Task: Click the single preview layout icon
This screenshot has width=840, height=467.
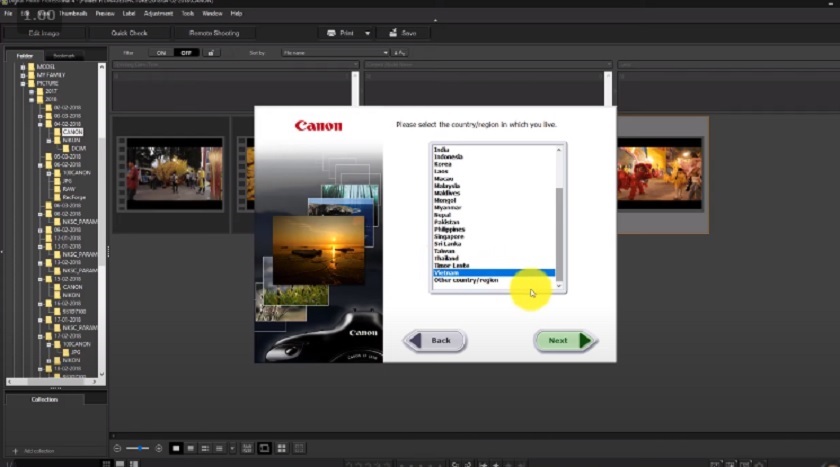Action: click(x=264, y=448)
